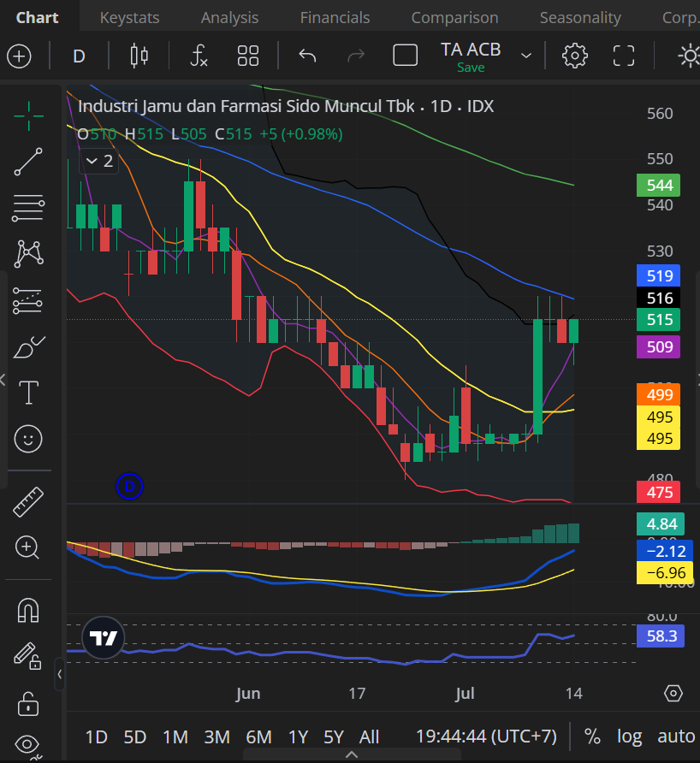Set time range to 1D
700x763 pixels.
[97, 736]
